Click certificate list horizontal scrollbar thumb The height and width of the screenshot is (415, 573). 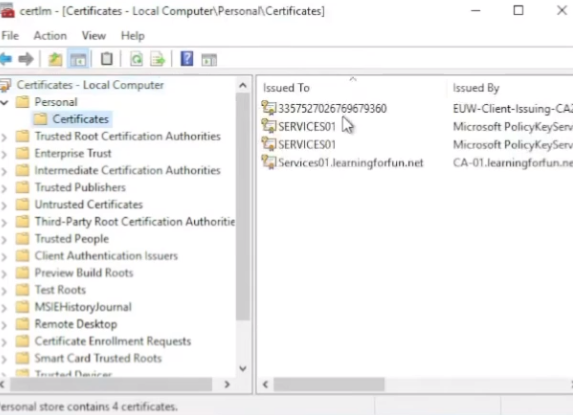point(329,384)
